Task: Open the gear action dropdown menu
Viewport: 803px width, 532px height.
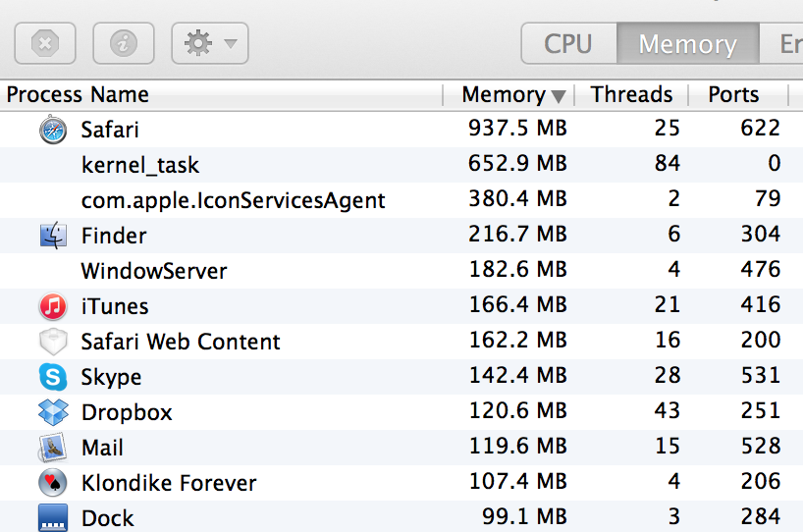Action: pyautogui.click(x=210, y=43)
